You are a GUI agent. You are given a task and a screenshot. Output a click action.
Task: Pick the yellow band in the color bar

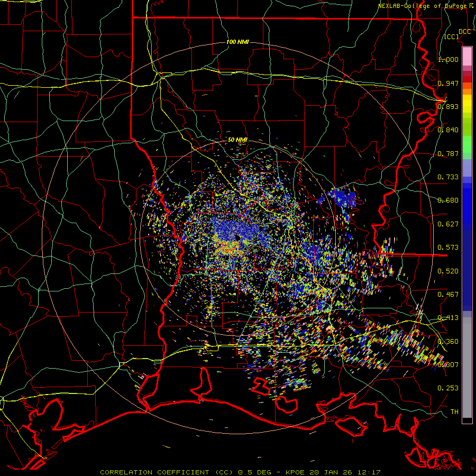pos(467,104)
